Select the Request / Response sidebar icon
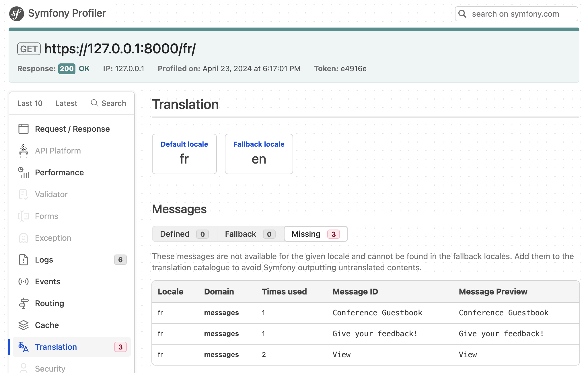Viewport: 588px width, 373px height. [x=24, y=129]
